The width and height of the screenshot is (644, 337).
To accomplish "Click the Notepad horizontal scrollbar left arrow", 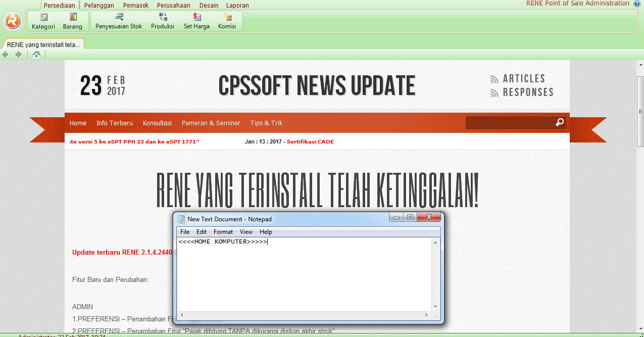I will [181, 315].
